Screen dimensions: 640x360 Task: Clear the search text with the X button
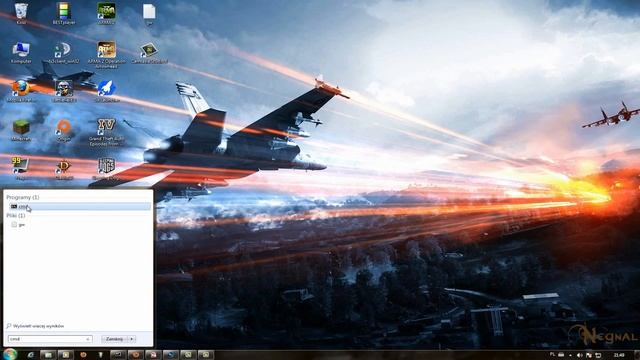(88, 339)
